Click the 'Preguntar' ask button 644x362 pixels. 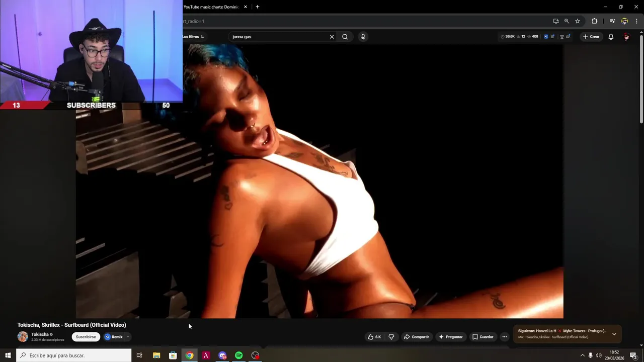point(450,337)
